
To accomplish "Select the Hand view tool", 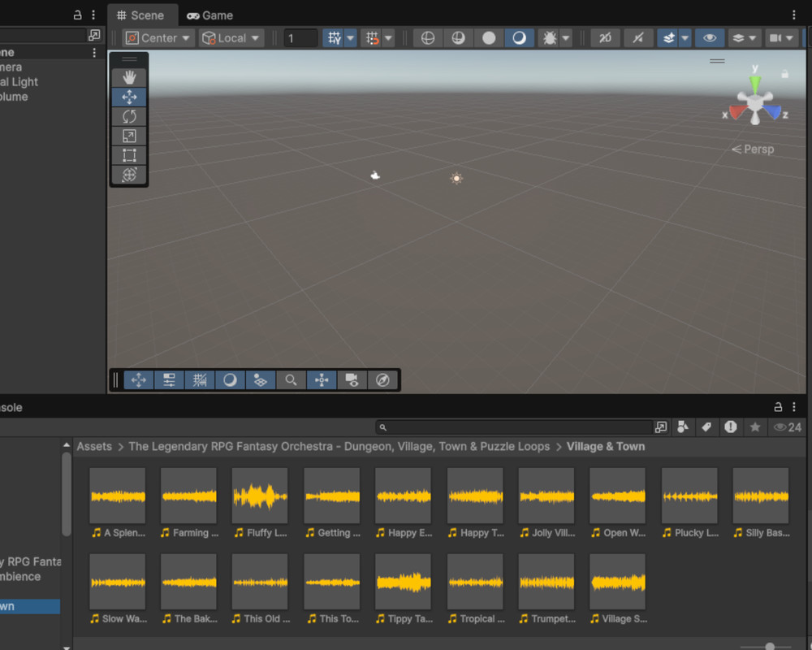I will [x=129, y=77].
